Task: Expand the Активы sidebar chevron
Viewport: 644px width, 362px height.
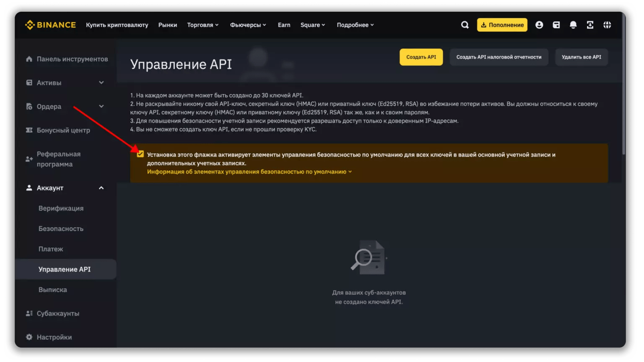Action: 101,83
